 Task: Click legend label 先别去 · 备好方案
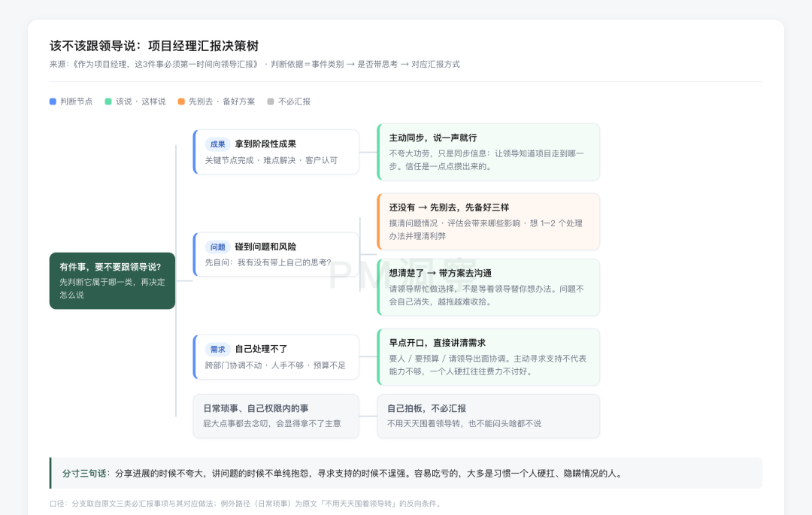[222, 101]
